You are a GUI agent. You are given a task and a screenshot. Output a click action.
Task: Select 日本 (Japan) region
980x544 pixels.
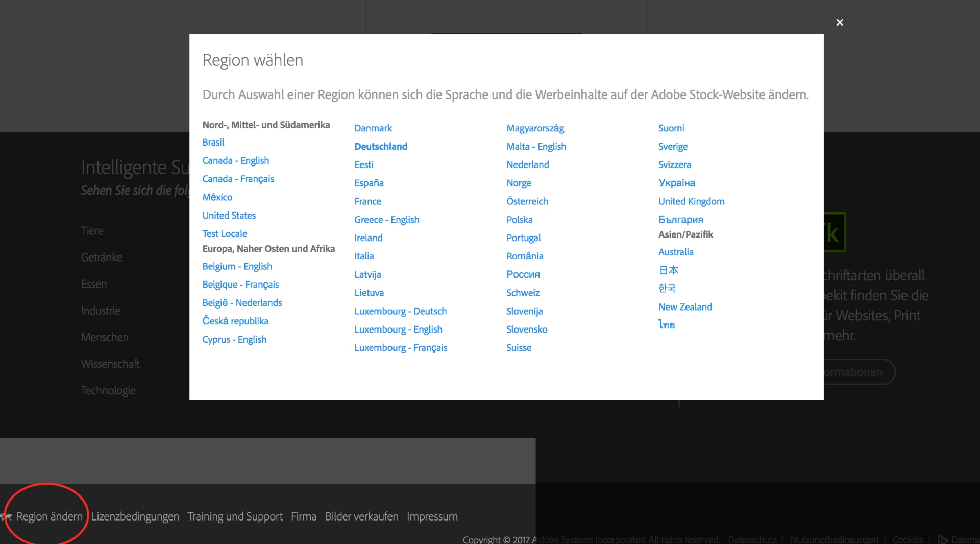669,270
